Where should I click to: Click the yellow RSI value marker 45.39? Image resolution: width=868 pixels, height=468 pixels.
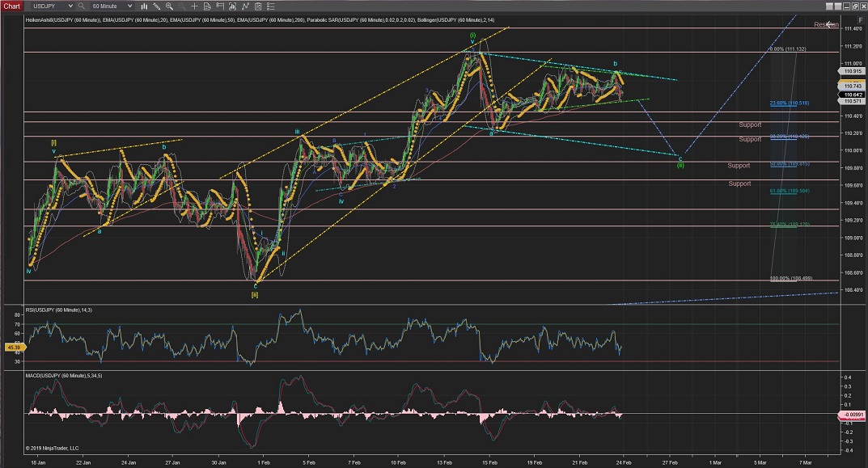coord(13,348)
